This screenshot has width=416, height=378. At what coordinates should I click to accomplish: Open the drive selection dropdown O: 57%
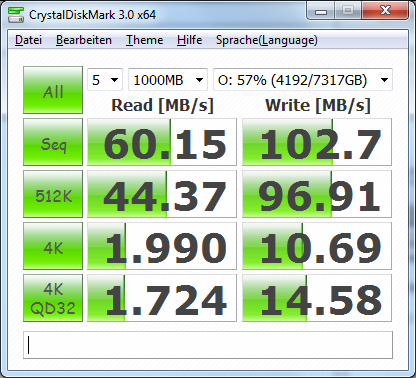click(x=303, y=80)
